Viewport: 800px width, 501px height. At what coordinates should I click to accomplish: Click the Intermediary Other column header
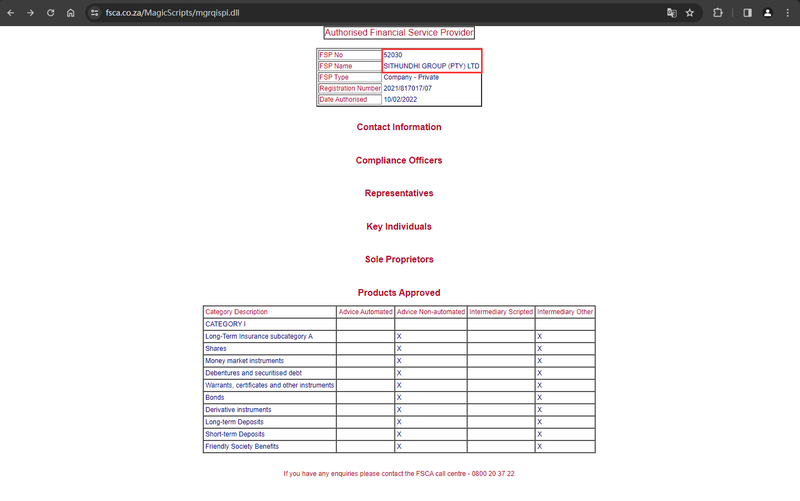coord(565,312)
